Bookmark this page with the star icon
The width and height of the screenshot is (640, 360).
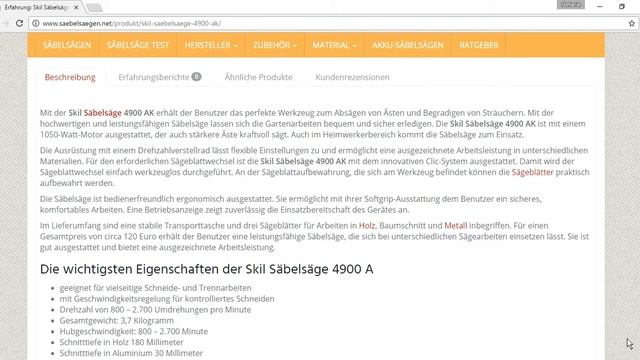(x=632, y=23)
